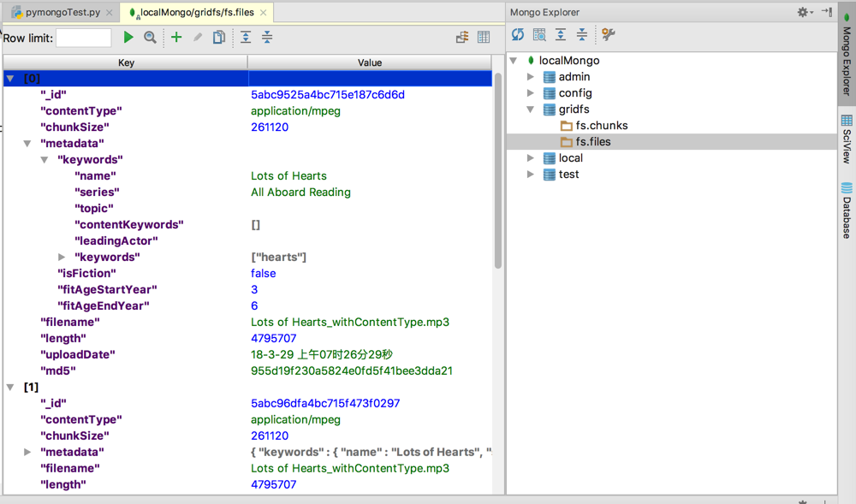Switch to the pymongoTest.py tab
This screenshot has width=856, height=504.
click(56, 13)
